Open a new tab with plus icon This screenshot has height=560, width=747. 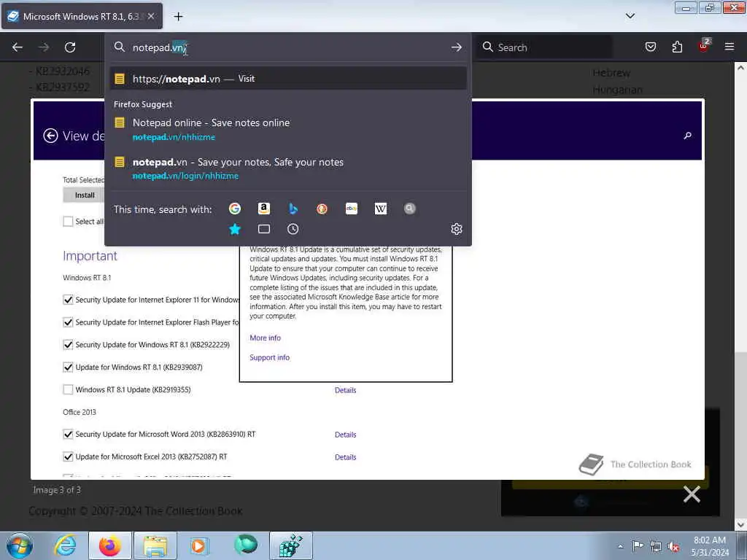click(x=178, y=17)
